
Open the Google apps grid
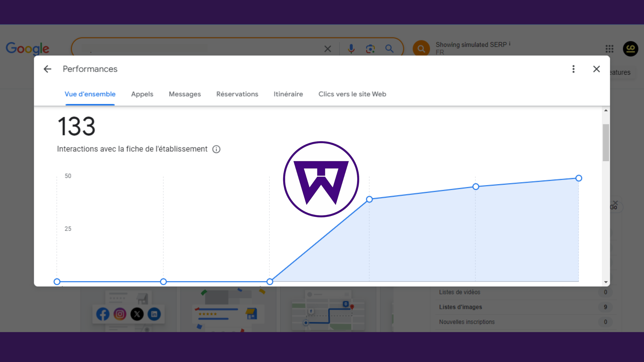609,49
